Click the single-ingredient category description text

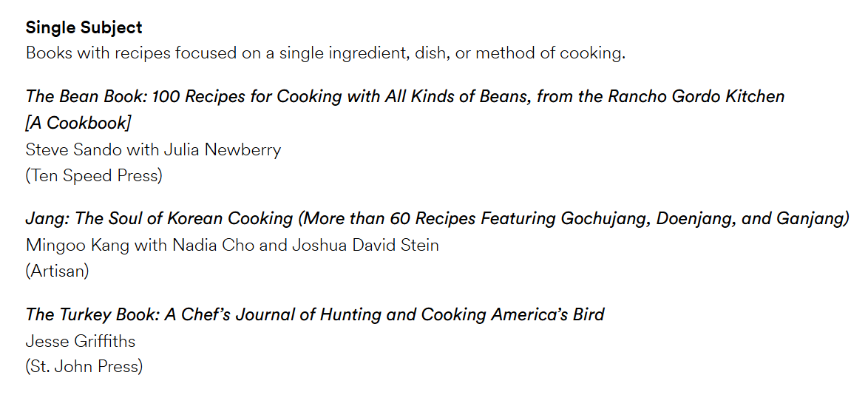click(x=325, y=54)
